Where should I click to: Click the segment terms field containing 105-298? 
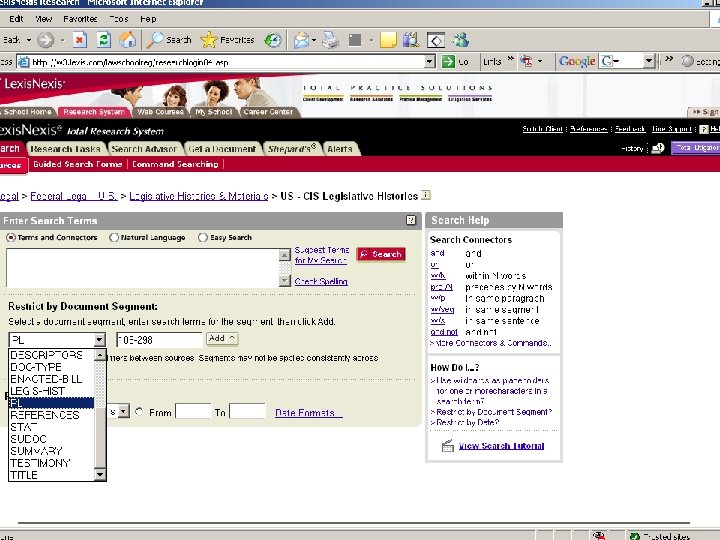159,340
